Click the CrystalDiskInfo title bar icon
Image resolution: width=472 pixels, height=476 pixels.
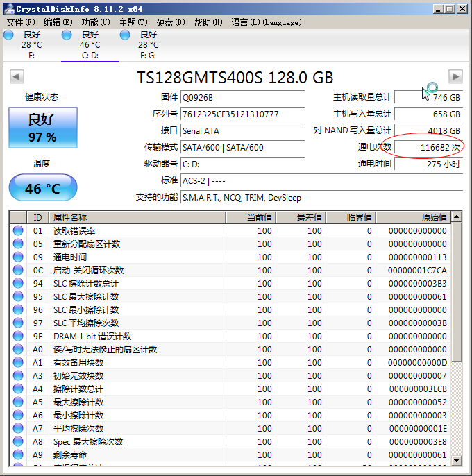point(9,9)
